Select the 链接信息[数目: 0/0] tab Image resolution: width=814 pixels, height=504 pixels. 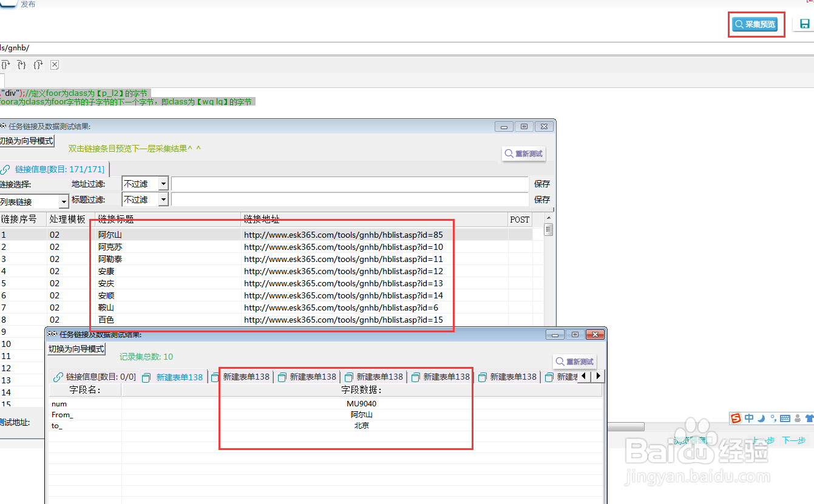click(95, 377)
